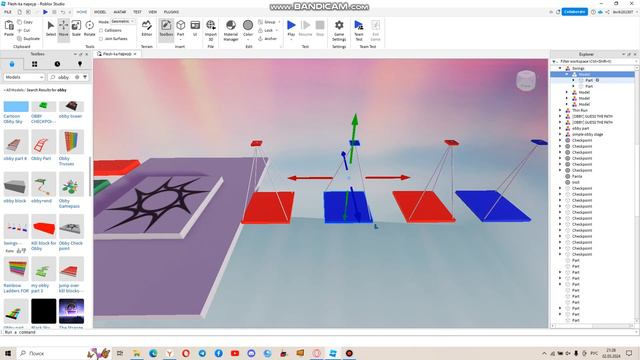The height and width of the screenshot is (360, 640).
Task: Open the Terrain Editor
Action: pos(147,29)
